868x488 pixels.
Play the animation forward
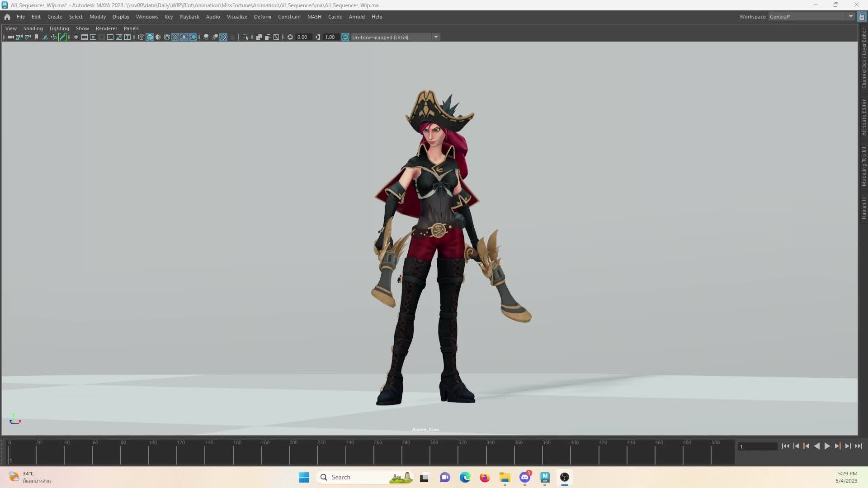(x=827, y=446)
